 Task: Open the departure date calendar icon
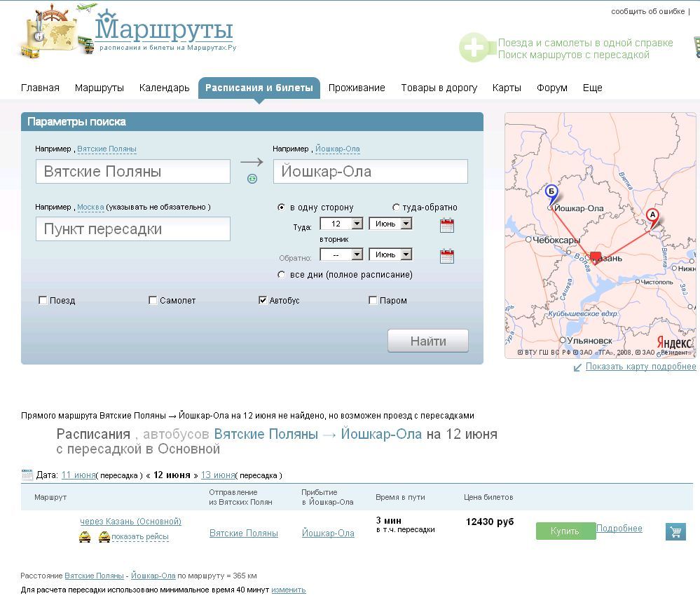(x=447, y=225)
